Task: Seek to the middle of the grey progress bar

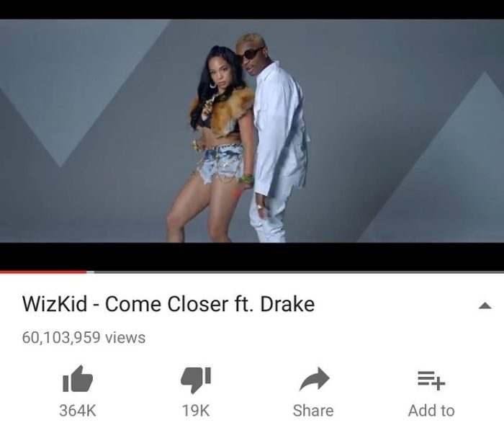Action: pos(299,272)
